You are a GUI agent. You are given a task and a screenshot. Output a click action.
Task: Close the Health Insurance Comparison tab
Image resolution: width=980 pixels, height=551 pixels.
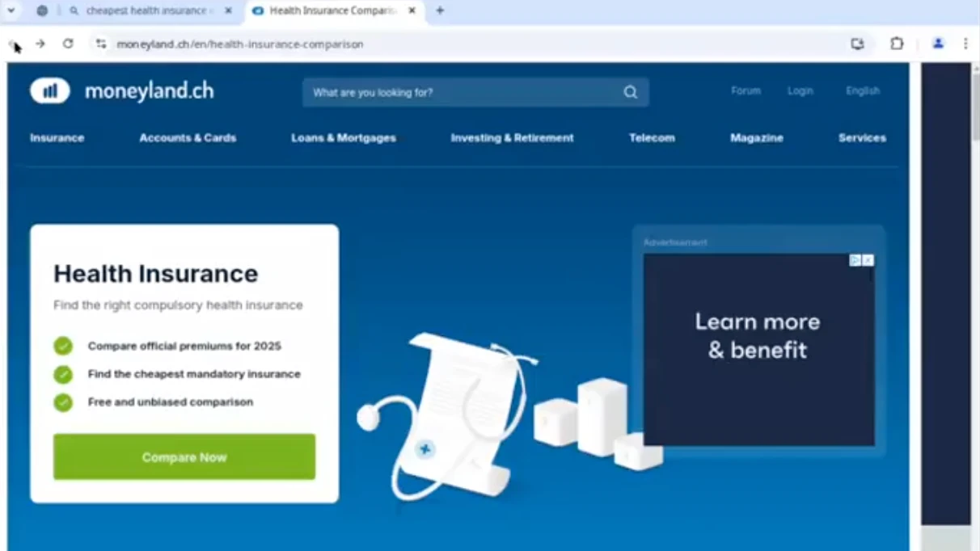(412, 11)
